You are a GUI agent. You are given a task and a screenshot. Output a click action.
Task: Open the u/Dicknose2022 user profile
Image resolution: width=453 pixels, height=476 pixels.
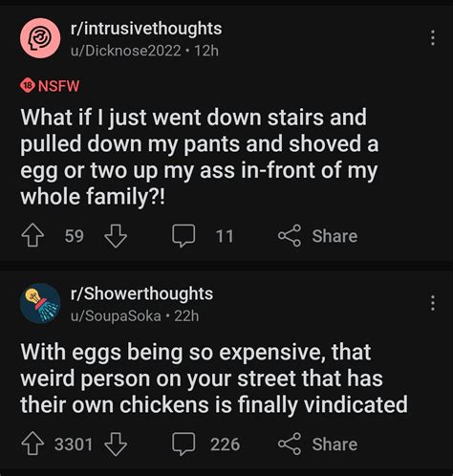click(x=126, y=51)
